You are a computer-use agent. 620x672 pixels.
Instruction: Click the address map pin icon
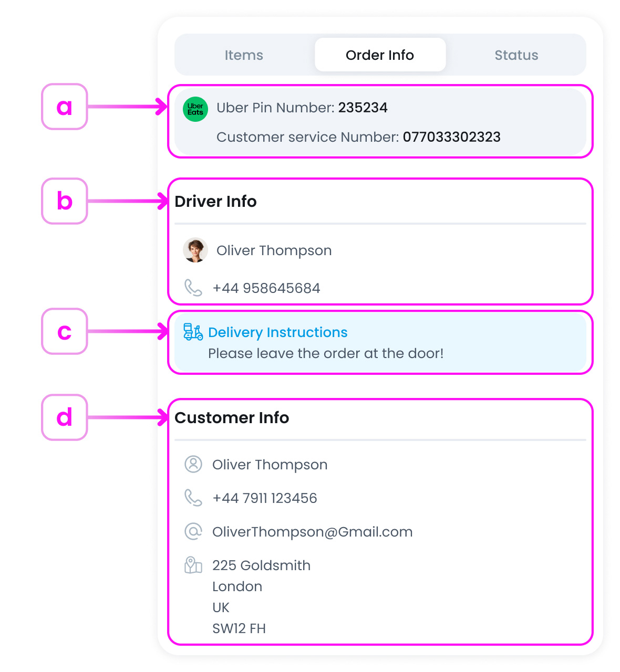(x=193, y=565)
